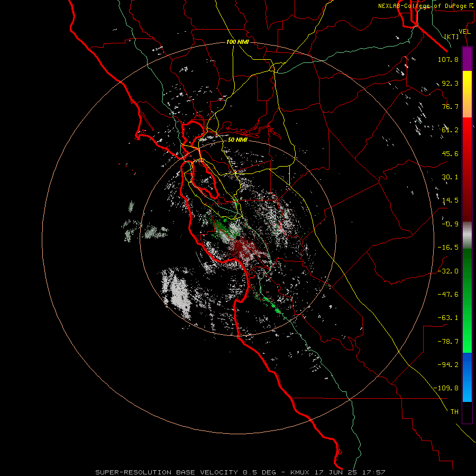Click the -32.0 value on velocity scale

[x=448, y=271]
